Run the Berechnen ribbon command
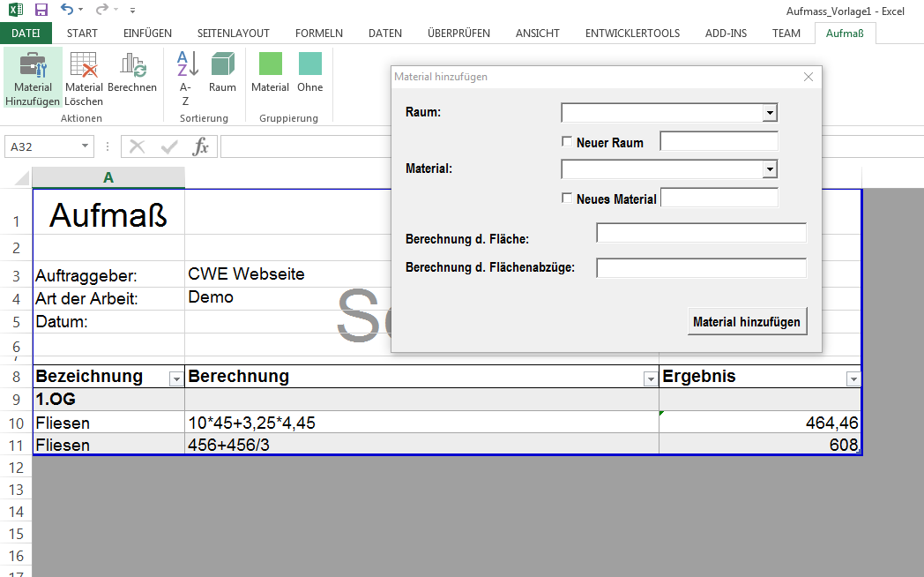The height and width of the screenshot is (577, 924). pyautogui.click(x=132, y=67)
